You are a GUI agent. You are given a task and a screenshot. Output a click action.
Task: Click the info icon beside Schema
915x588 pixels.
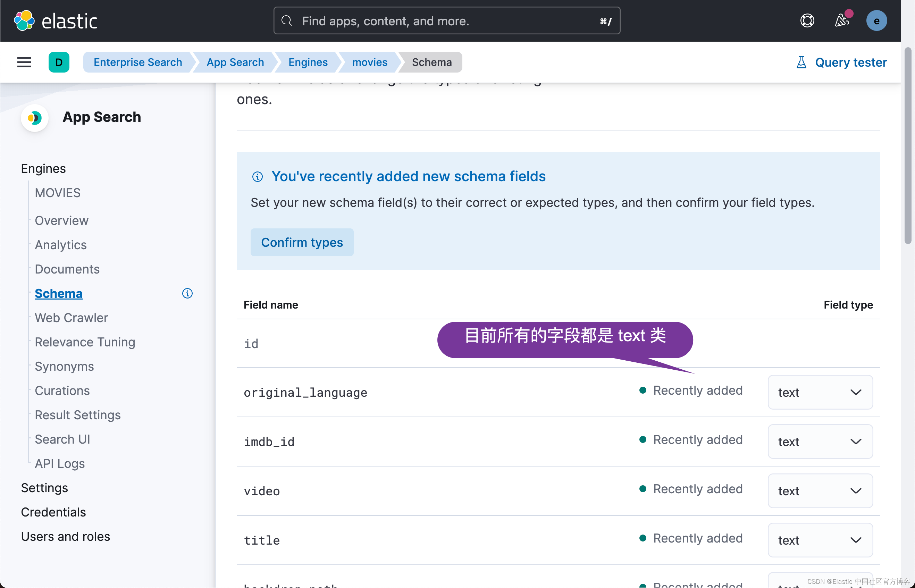tap(187, 293)
